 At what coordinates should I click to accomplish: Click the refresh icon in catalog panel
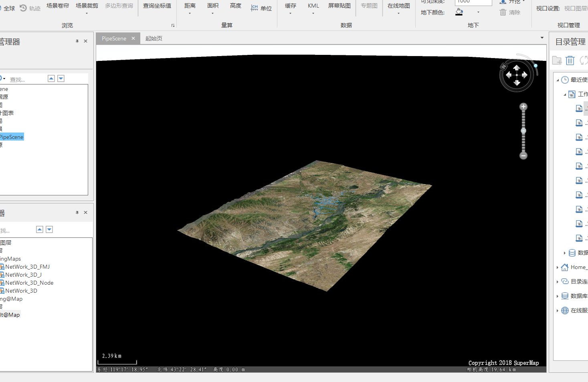(x=584, y=60)
